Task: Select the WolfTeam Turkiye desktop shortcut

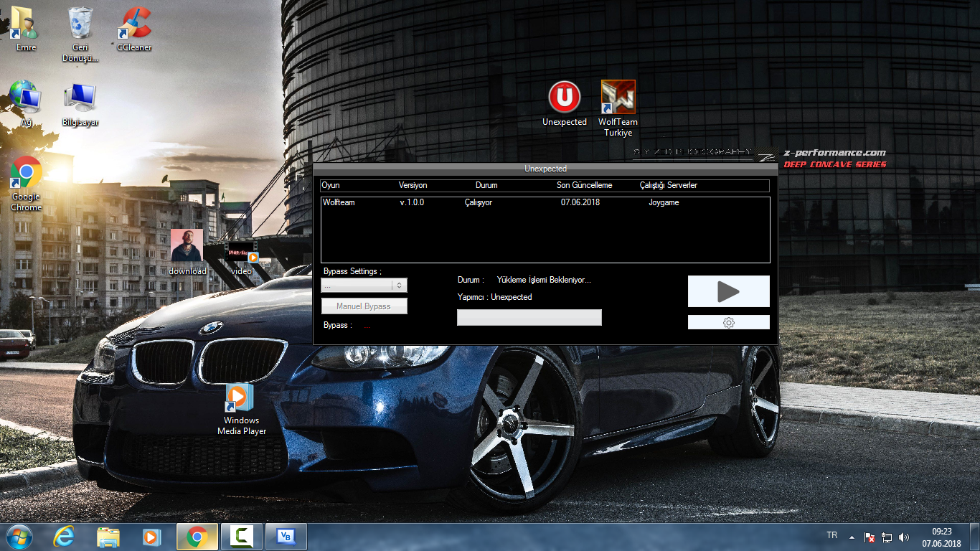Action: pos(618,108)
